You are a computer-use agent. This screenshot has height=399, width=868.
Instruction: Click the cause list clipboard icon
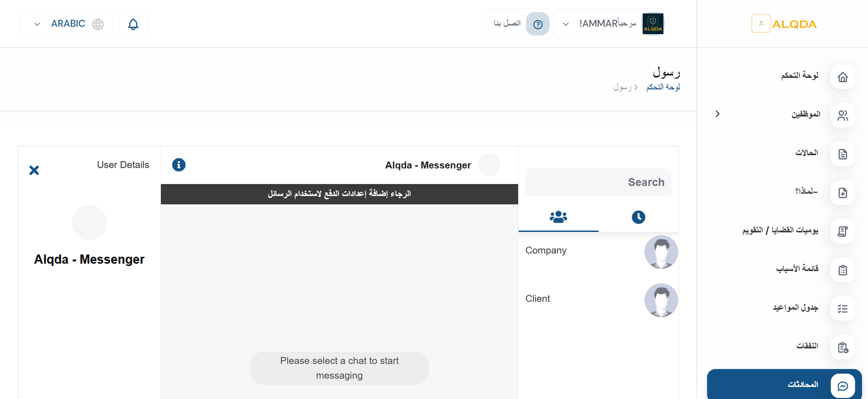pos(843,270)
